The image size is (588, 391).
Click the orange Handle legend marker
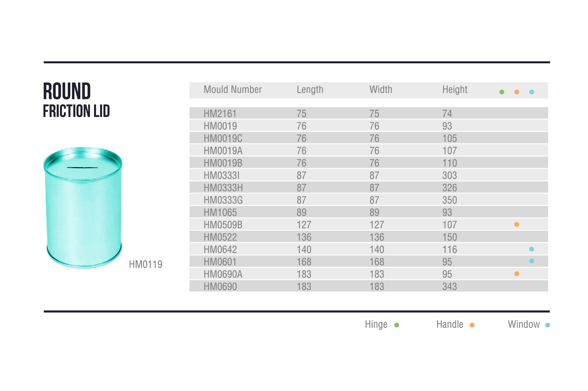click(x=473, y=325)
